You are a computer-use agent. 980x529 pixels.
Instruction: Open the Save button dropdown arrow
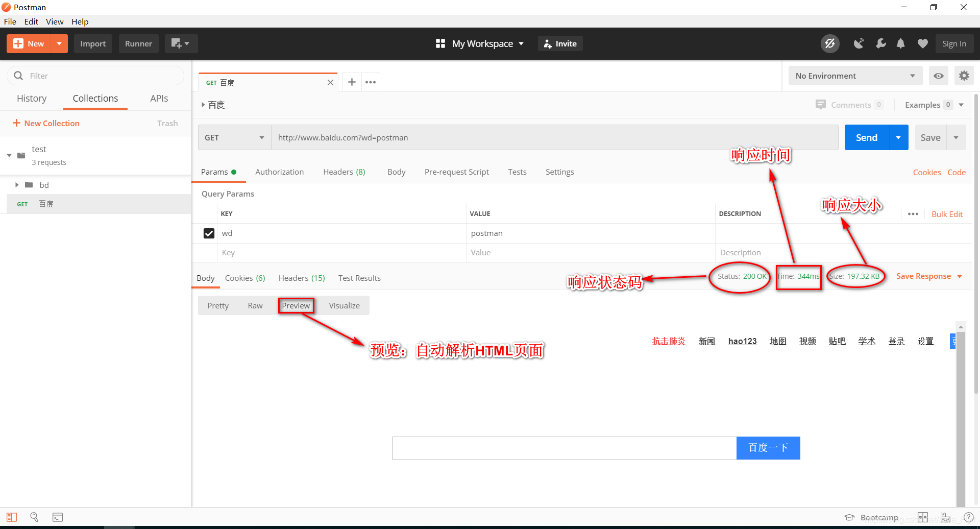956,137
